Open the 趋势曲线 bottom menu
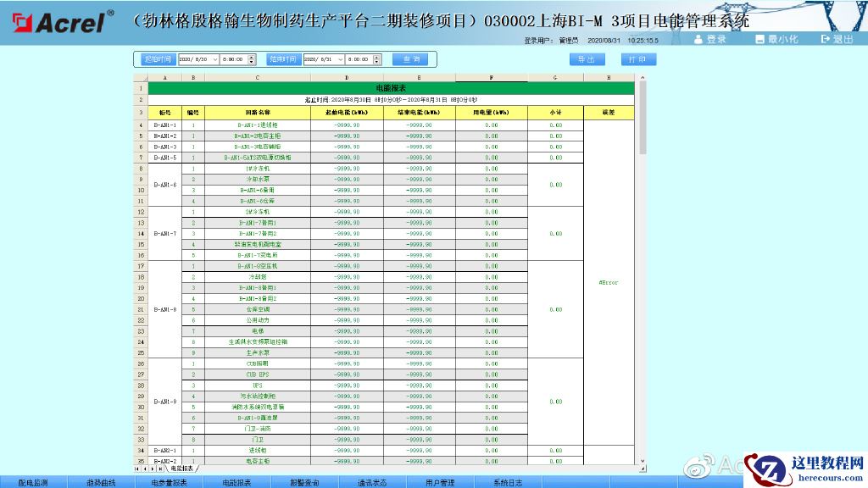 [x=102, y=482]
